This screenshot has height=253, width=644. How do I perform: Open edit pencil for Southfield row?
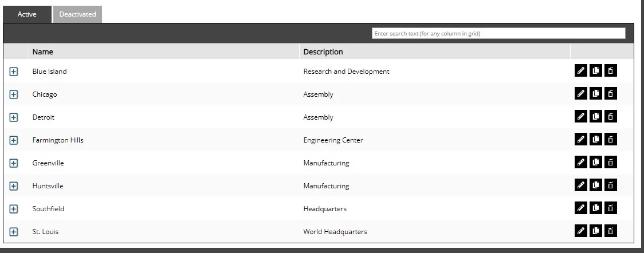(x=581, y=208)
